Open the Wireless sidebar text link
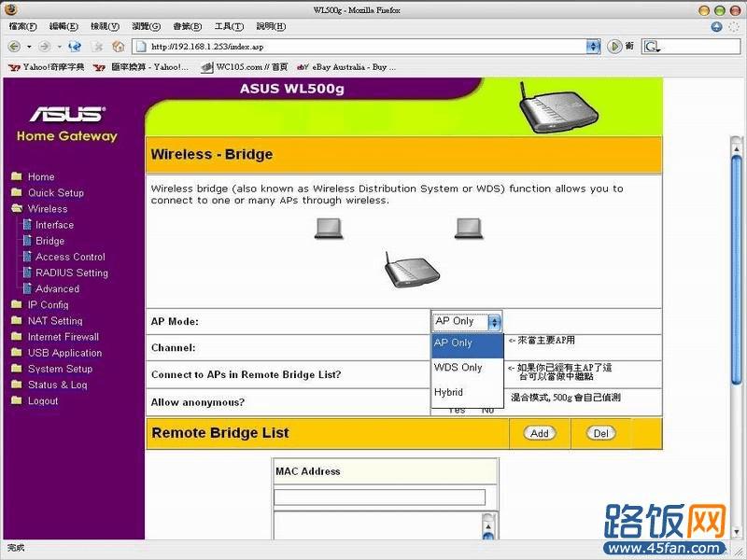747x560 pixels. (x=48, y=208)
